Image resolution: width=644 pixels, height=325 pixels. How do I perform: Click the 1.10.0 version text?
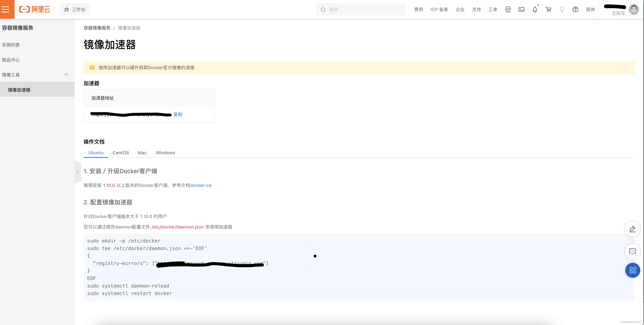(x=109, y=185)
